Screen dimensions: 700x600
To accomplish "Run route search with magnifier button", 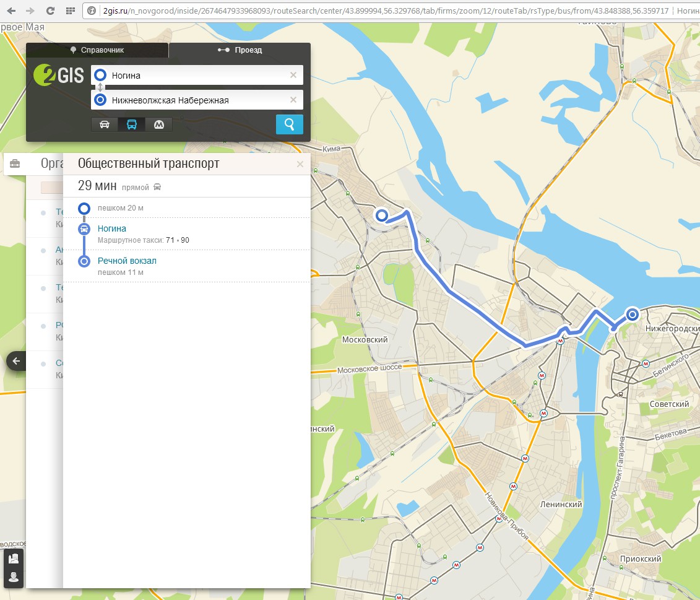I will tap(289, 124).
